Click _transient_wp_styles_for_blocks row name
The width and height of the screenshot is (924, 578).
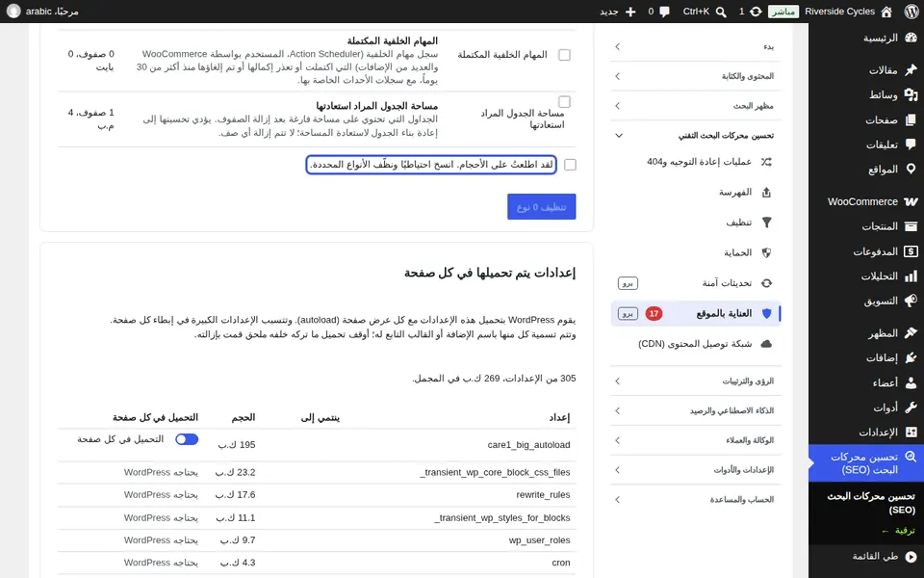pos(502,518)
